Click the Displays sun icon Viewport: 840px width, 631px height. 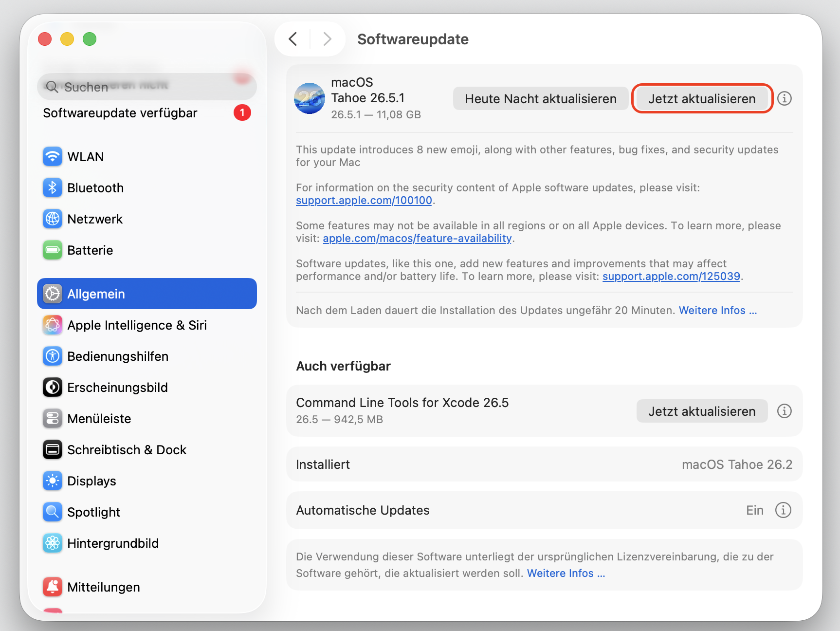point(53,481)
